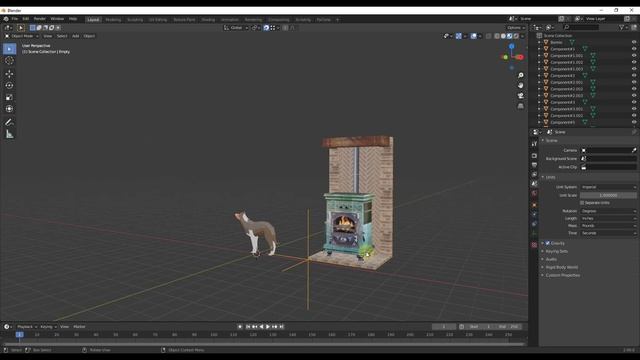Switch to the Sculpting workspace tab
Viewport: 640px width, 360px height.
coord(135,20)
